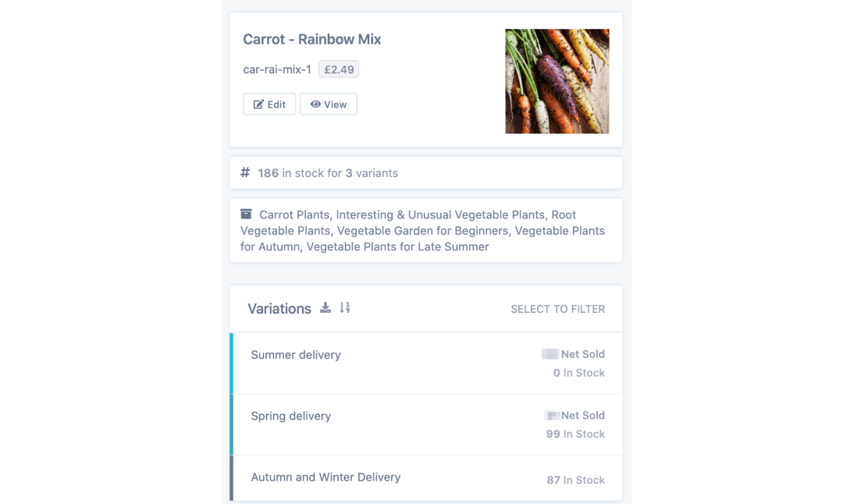This screenshot has width=854, height=504.
Task: Click the archive icon before the category list
Action: pos(246,213)
